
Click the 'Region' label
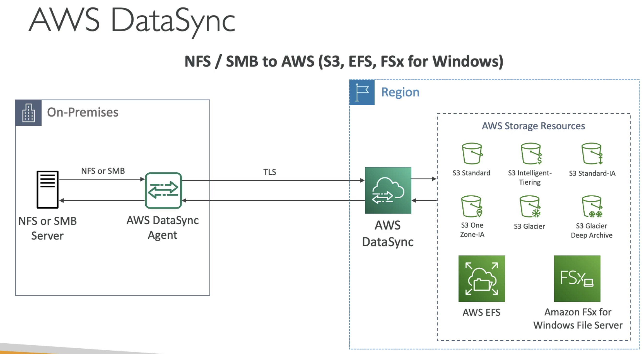coord(400,93)
